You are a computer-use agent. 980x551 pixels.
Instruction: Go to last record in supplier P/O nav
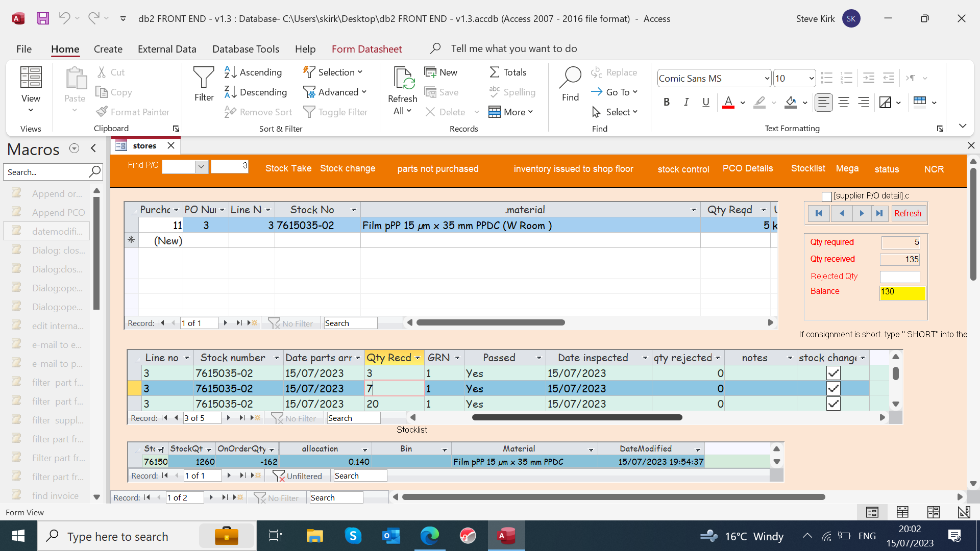click(879, 213)
